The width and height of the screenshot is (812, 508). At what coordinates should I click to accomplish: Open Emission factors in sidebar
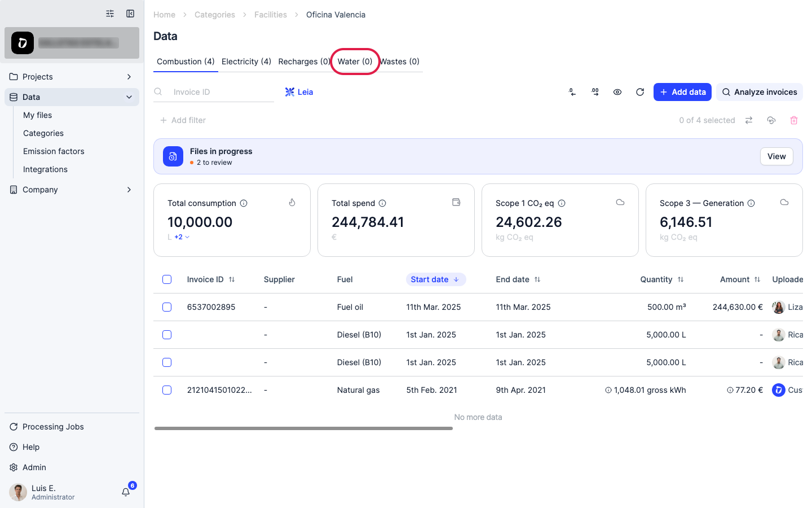pos(54,151)
